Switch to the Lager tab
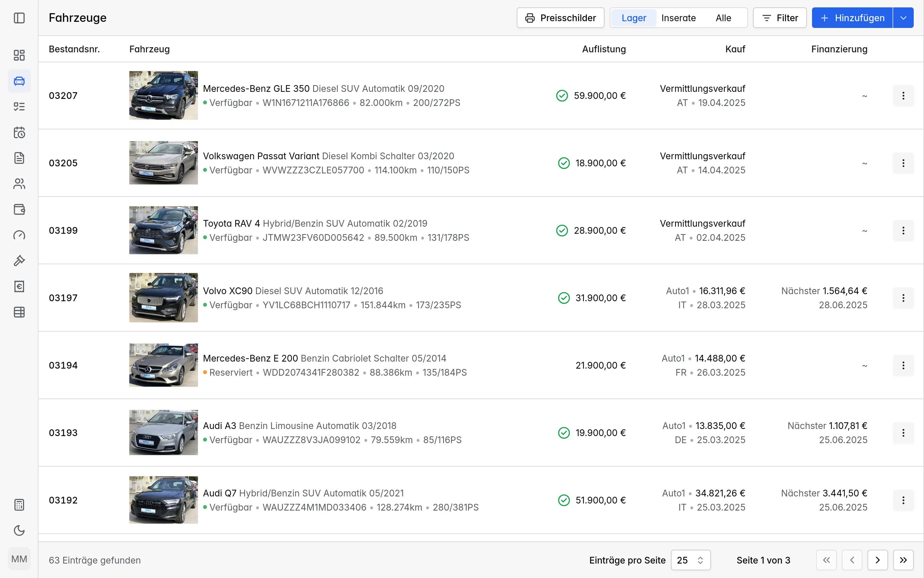This screenshot has height=578, width=924. (x=633, y=18)
